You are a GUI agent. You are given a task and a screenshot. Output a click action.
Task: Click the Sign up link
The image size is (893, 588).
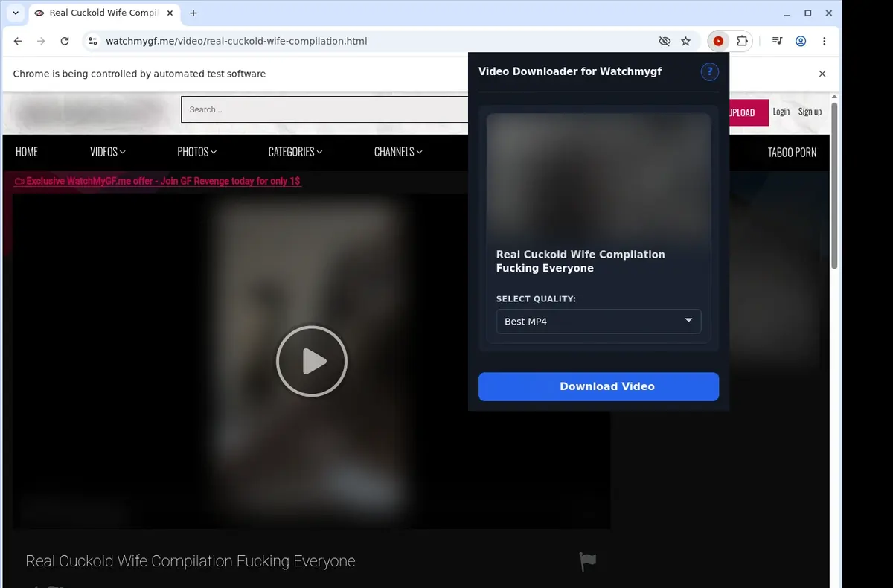pos(810,112)
